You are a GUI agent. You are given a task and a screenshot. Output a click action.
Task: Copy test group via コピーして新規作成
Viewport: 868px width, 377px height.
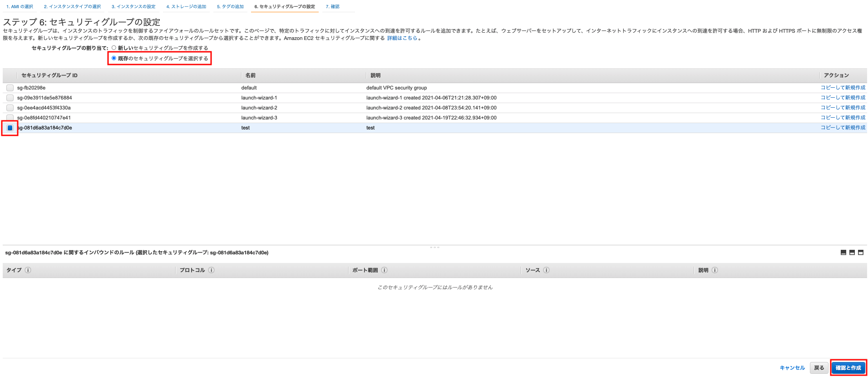843,128
